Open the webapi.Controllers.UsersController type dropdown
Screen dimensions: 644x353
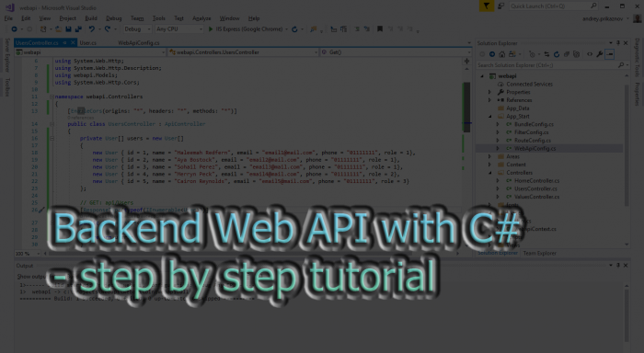243,52
